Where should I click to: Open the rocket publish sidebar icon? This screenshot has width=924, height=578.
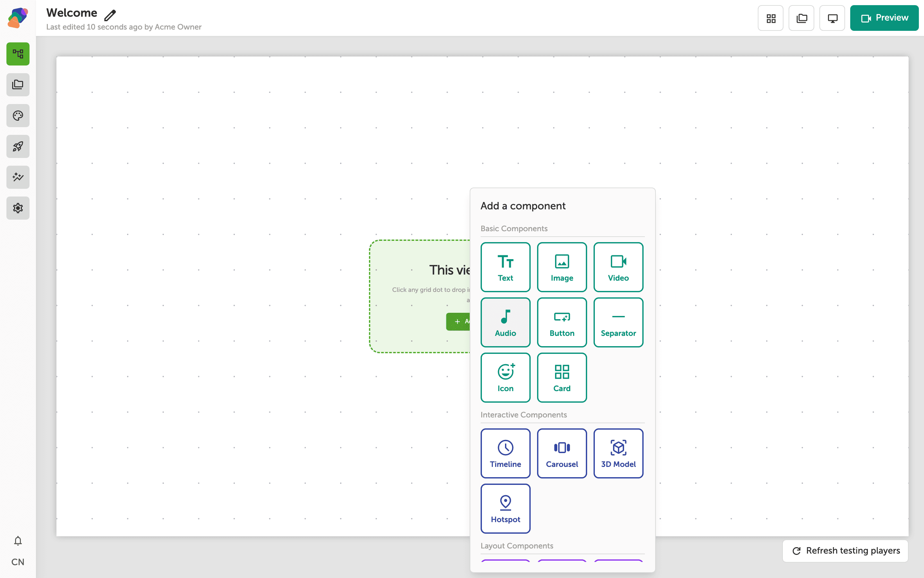click(18, 146)
